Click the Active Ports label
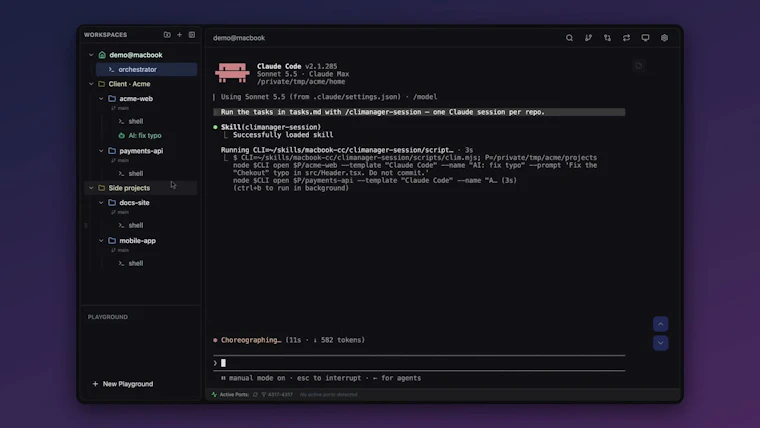Viewport: 760px width, 428px height. click(234, 395)
